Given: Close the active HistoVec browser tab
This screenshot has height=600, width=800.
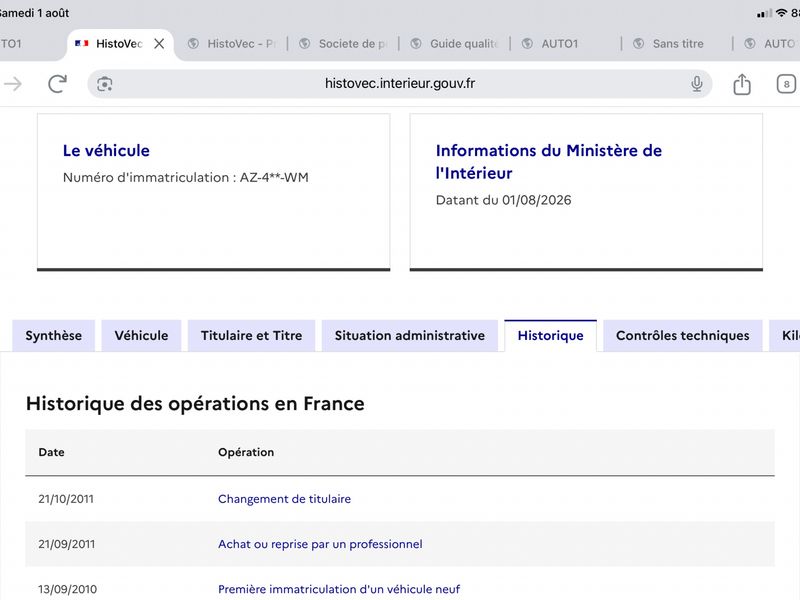Looking at the screenshot, I should coord(159,44).
